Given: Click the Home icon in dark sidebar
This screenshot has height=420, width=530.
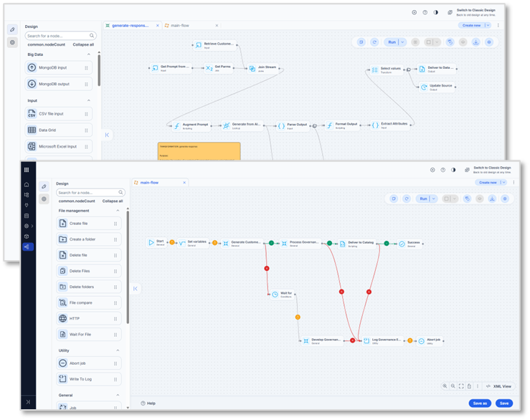Looking at the screenshot, I should pyautogui.click(x=27, y=184).
